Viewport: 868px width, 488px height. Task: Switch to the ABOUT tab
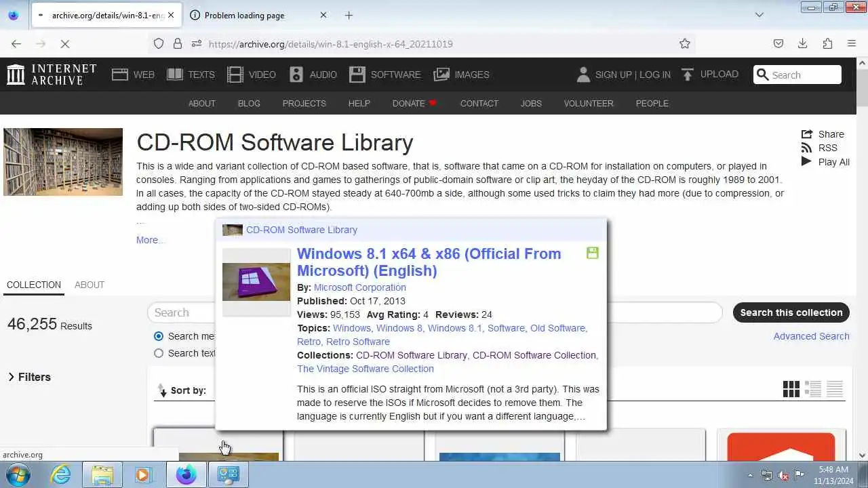tap(90, 285)
